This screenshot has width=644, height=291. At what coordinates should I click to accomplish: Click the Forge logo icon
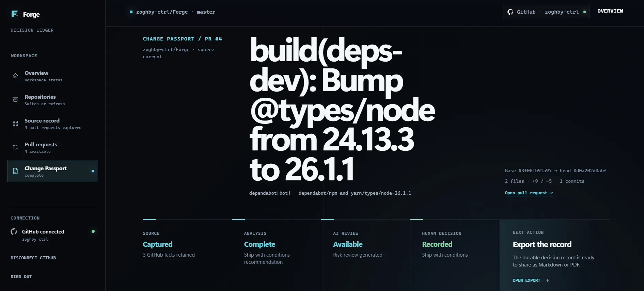pyautogui.click(x=15, y=14)
